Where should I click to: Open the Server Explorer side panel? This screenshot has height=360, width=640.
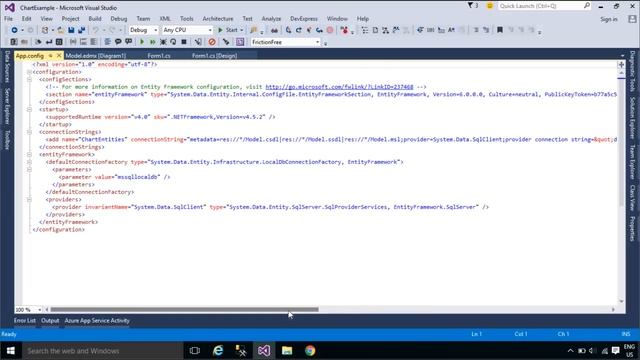coord(7,106)
